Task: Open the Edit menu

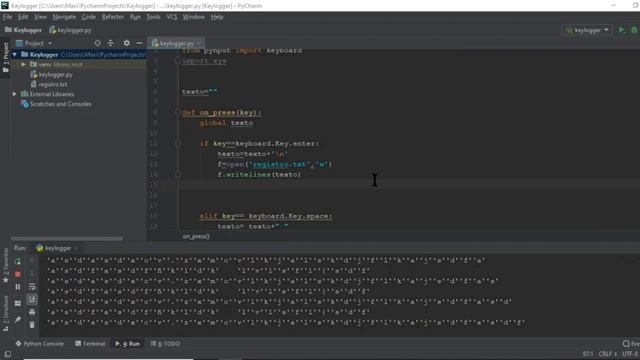Action: click(23, 17)
